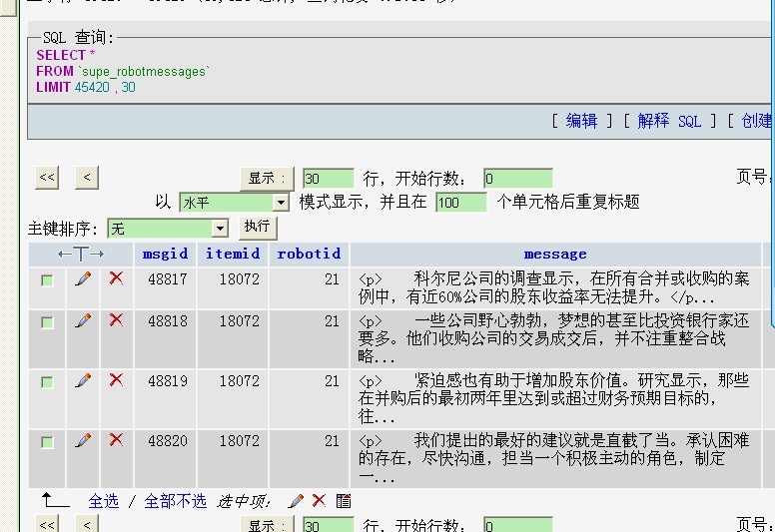775x532 pixels.
Task: Click message text starting 科尔尼公司的调查显示
Action: [x=553, y=288]
